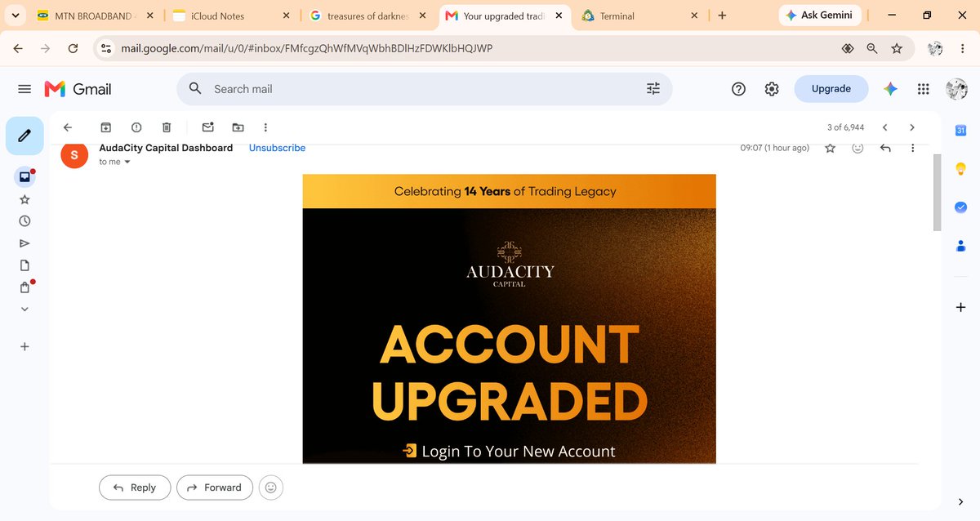Mark the email as unread
The image size is (980, 521).
(207, 127)
